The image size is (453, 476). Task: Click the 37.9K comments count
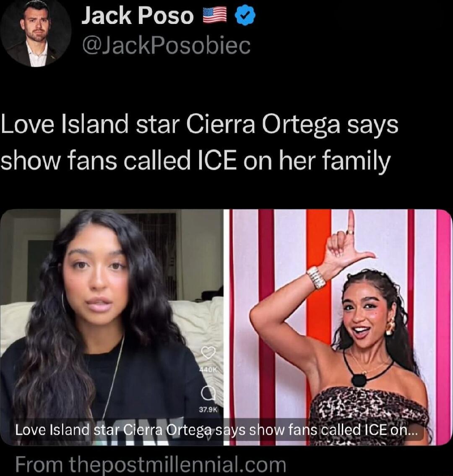click(x=208, y=410)
